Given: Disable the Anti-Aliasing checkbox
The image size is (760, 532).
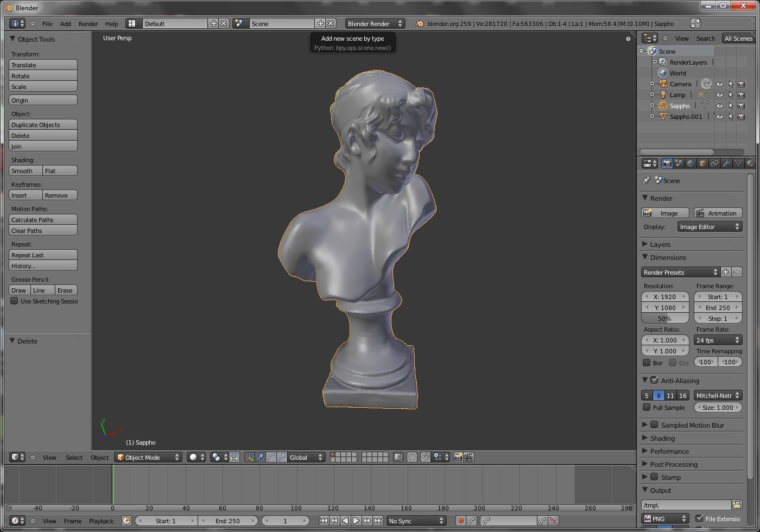Looking at the screenshot, I should (654, 380).
